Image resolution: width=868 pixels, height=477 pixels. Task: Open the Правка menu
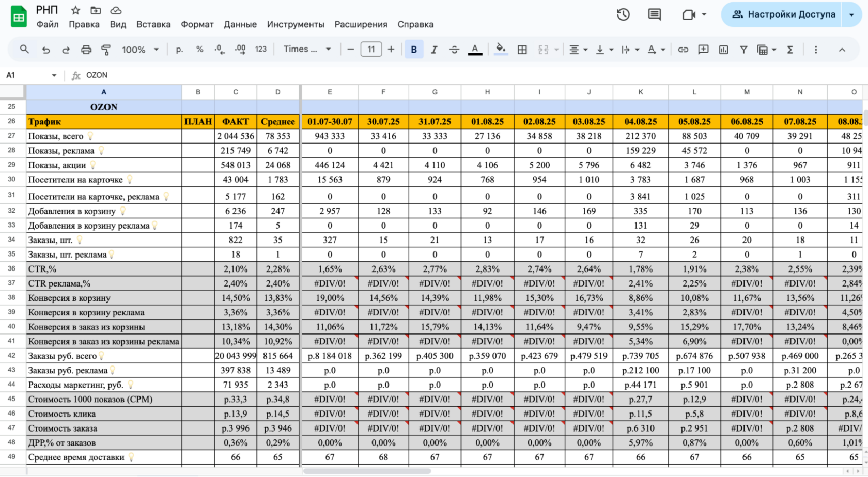[84, 24]
